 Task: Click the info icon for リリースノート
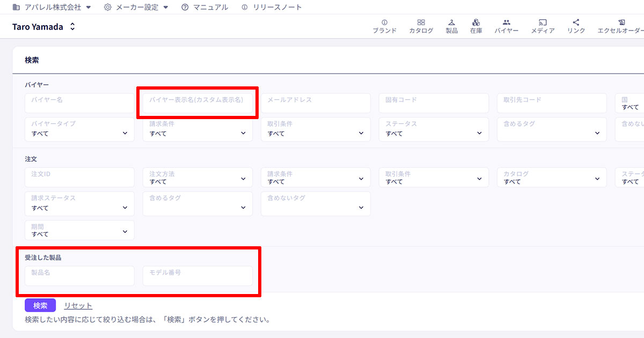pos(245,8)
